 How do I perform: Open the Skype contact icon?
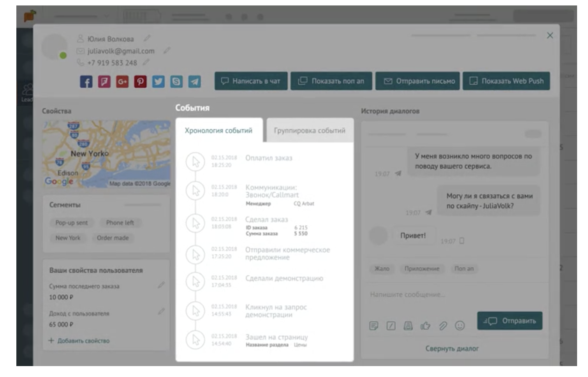pos(176,82)
